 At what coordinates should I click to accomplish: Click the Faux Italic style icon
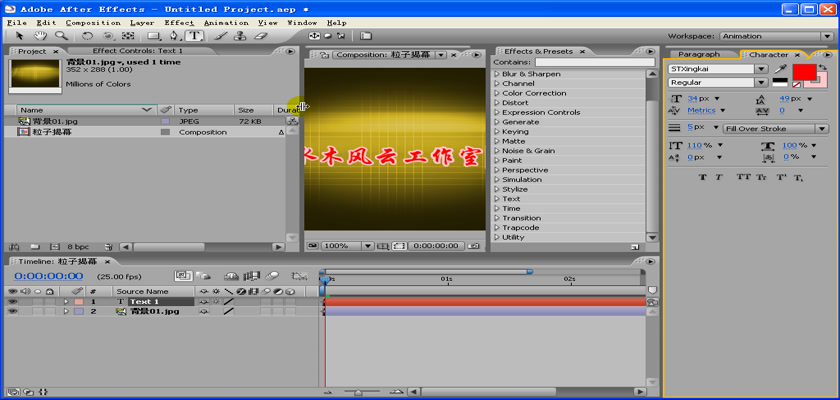(x=719, y=177)
